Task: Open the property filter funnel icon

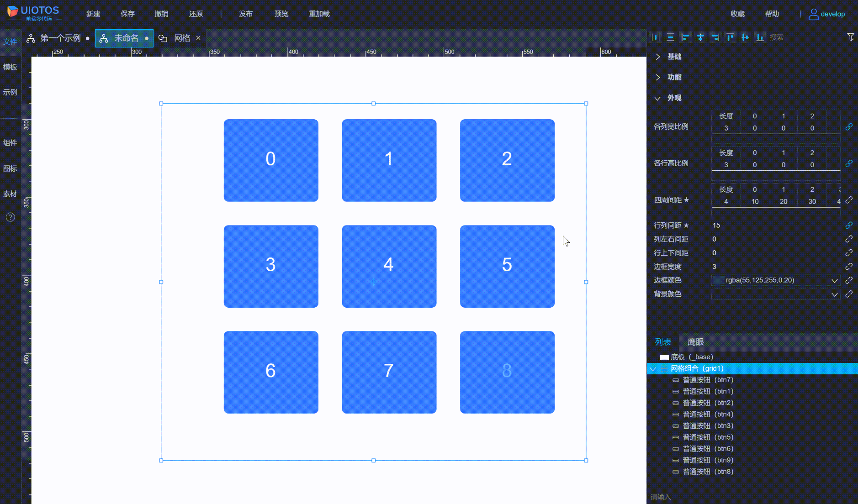Action: pyautogui.click(x=850, y=37)
